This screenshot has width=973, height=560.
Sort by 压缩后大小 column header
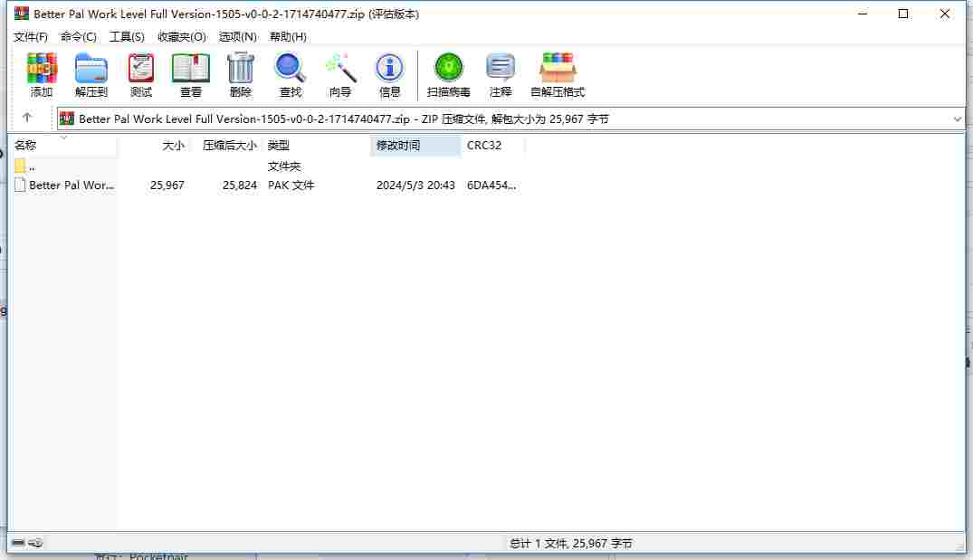(x=226, y=145)
